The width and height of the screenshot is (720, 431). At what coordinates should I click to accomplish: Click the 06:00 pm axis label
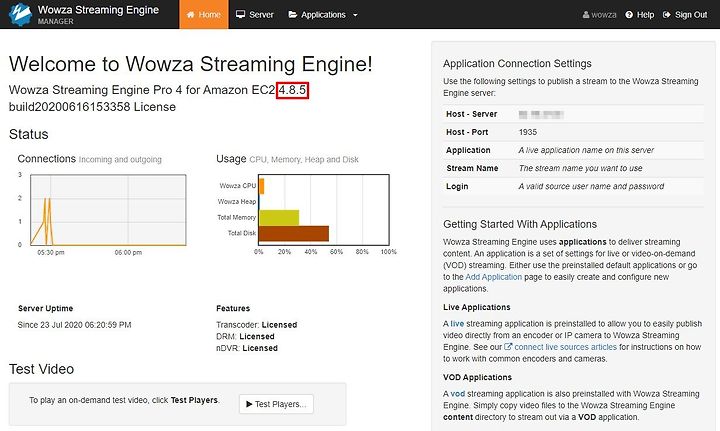[128, 252]
